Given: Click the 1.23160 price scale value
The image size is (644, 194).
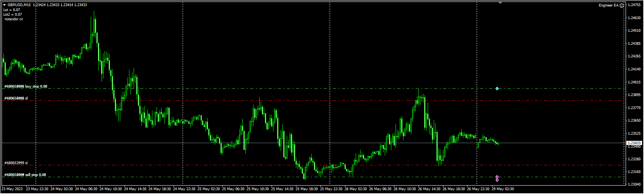Looking at the screenshot, I should tap(634, 172).
